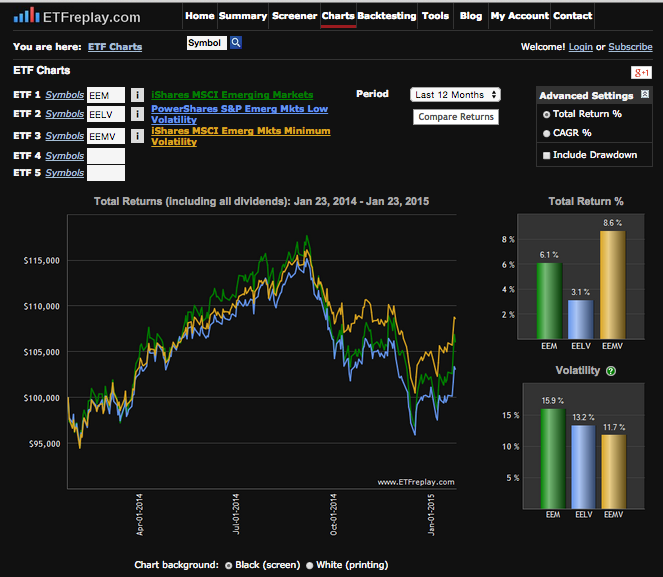This screenshot has width=663, height=577.
Task: Click green EEM 15.9 % Volatility bar
Action: pyautogui.click(x=553, y=459)
